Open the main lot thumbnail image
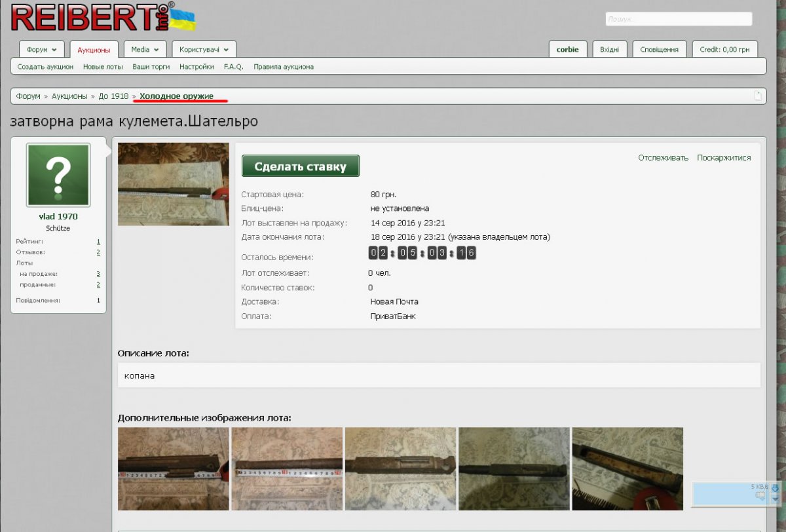 pos(174,184)
